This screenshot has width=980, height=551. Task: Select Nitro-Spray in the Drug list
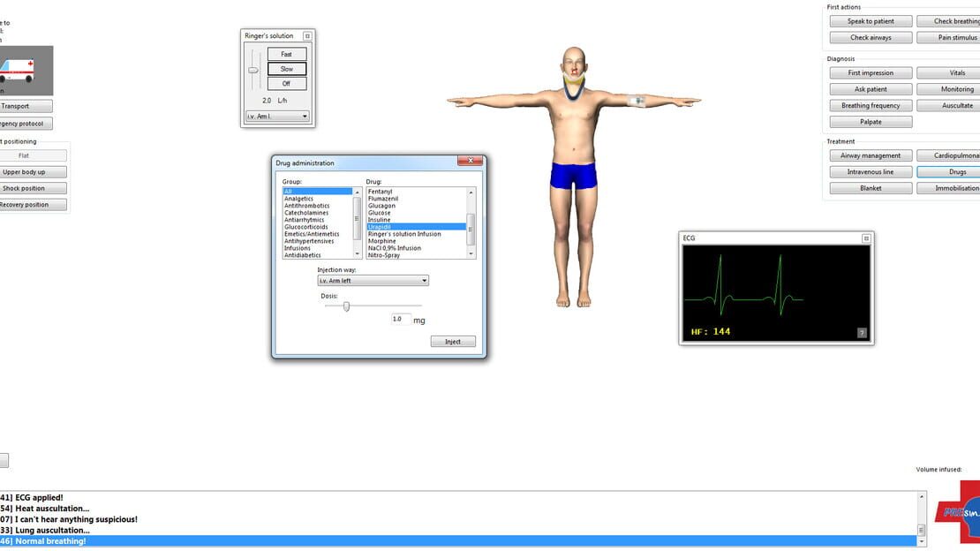tap(384, 255)
